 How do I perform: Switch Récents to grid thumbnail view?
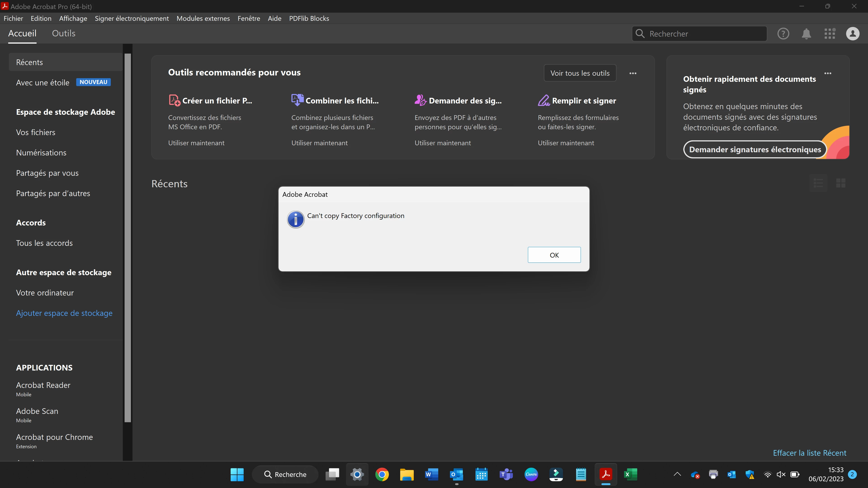[841, 183]
